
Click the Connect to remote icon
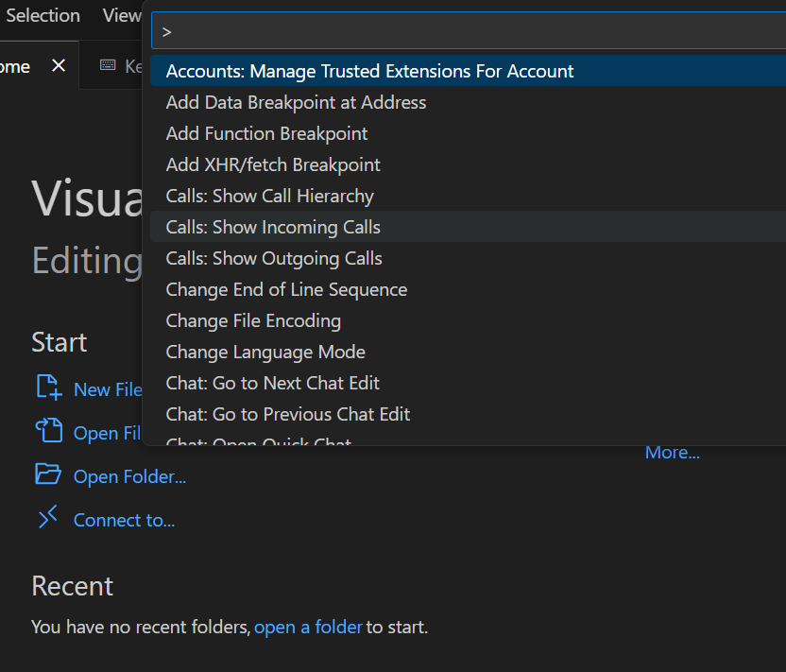[47, 518]
